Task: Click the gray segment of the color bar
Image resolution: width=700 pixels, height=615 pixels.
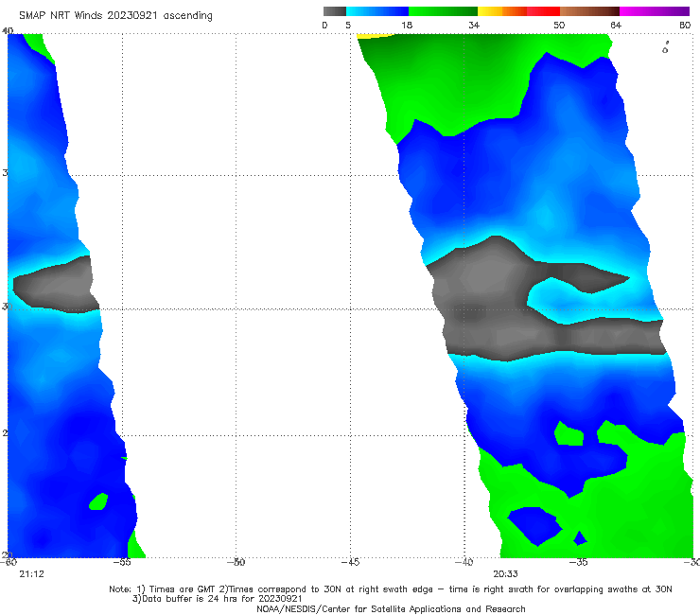Action: coord(334,11)
